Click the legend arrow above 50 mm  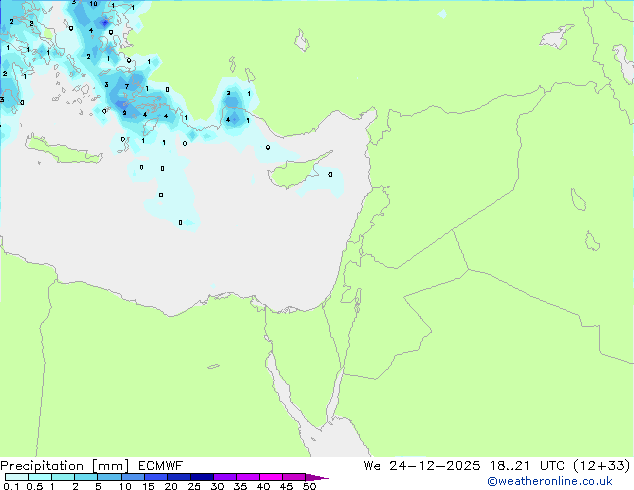[x=317, y=477]
